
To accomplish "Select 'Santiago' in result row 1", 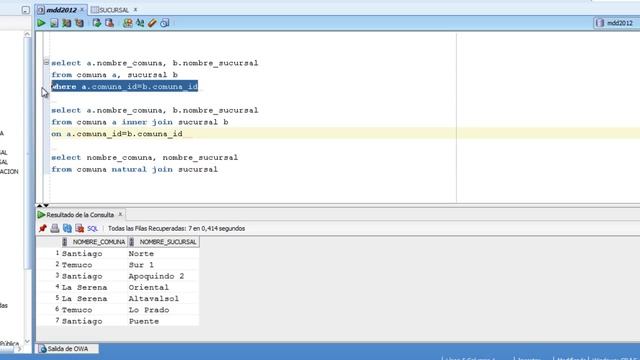I will point(82,254).
